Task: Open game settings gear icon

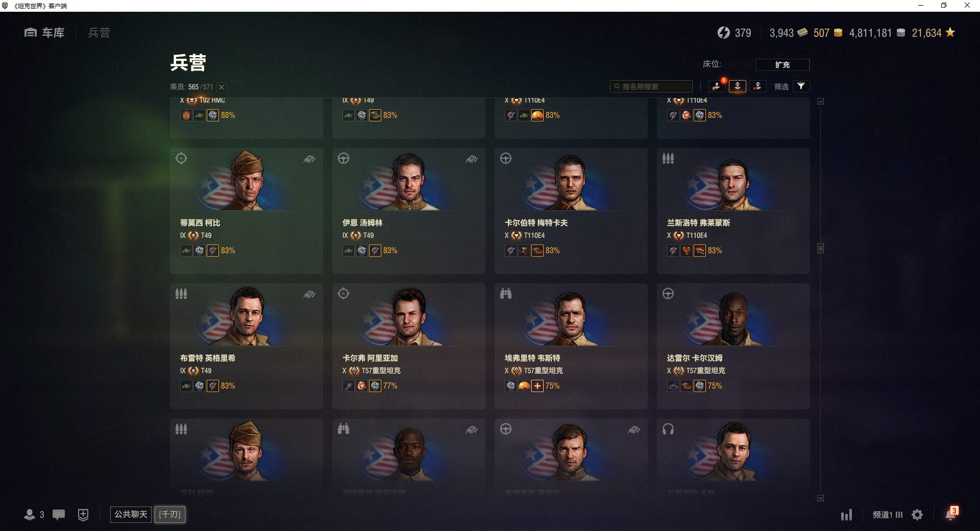Action: (x=917, y=515)
